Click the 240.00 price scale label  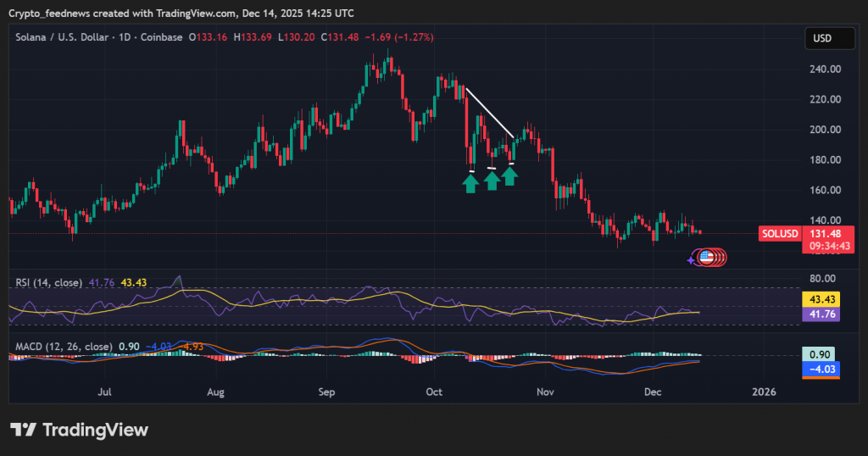(821, 70)
